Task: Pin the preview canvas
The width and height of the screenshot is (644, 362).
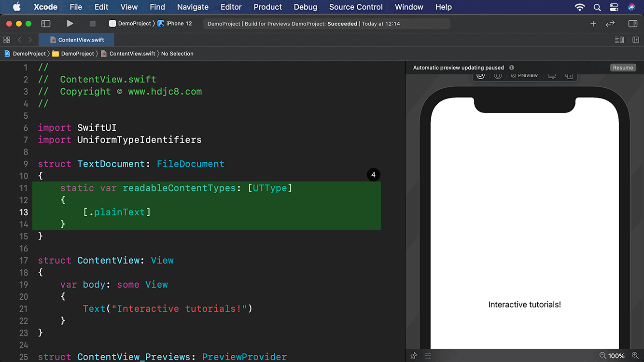Action: [414, 356]
